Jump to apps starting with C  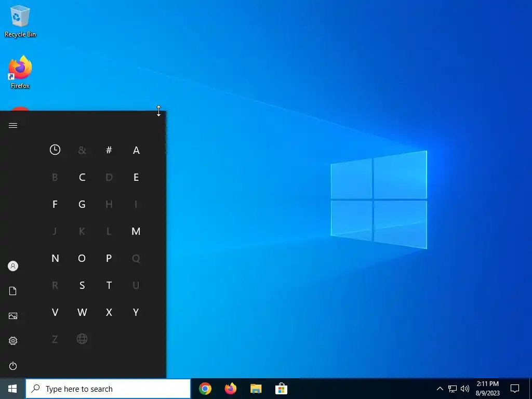click(x=82, y=177)
